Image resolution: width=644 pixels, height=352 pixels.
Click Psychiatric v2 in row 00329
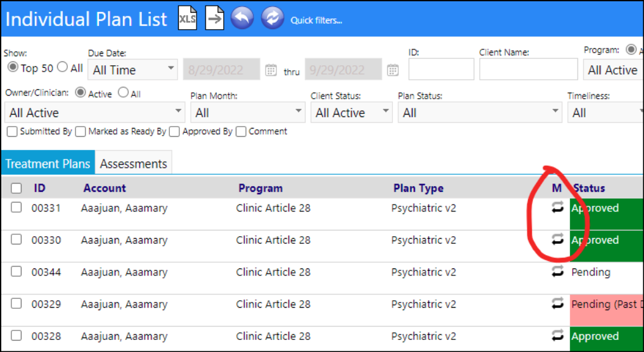423,304
